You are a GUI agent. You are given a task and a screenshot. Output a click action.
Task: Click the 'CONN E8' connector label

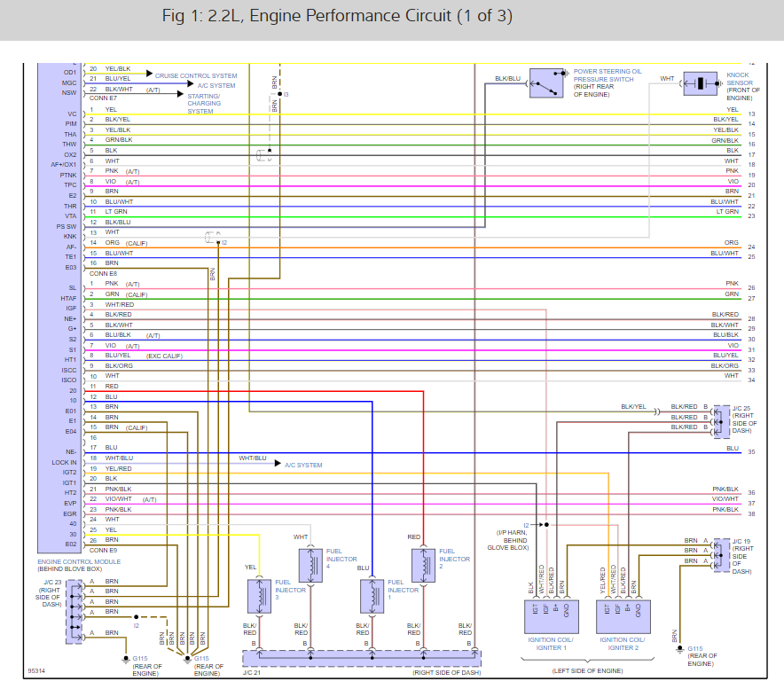coord(103,273)
